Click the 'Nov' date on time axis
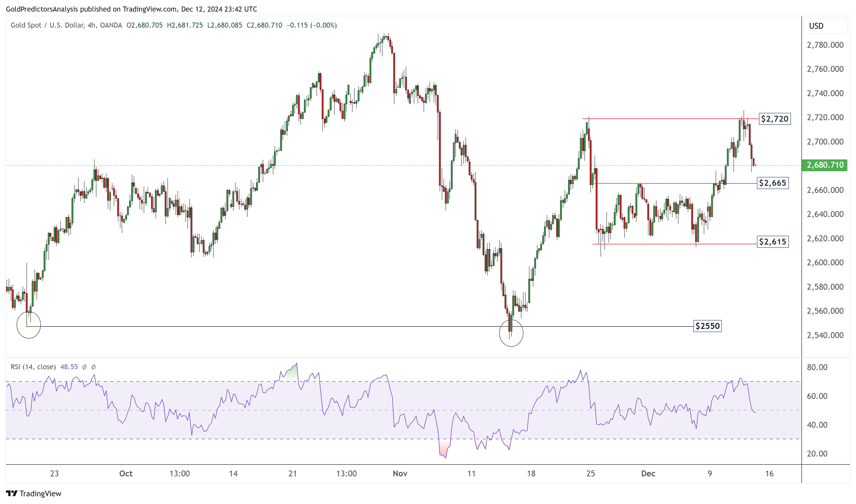 coord(400,473)
